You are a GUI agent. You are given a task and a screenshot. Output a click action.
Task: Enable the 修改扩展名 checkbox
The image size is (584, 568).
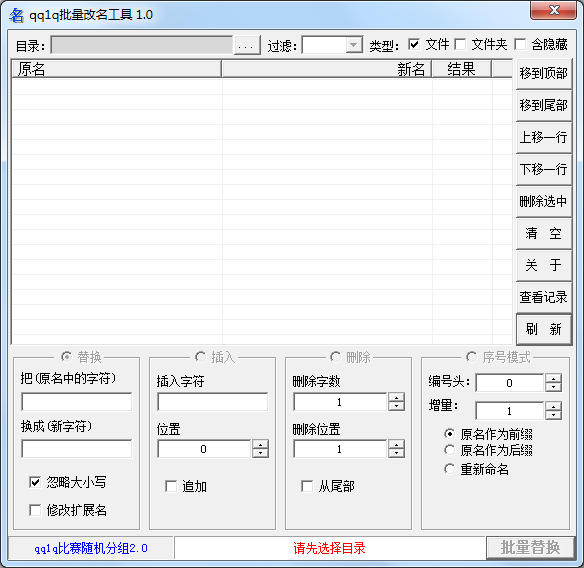[x=35, y=510]
